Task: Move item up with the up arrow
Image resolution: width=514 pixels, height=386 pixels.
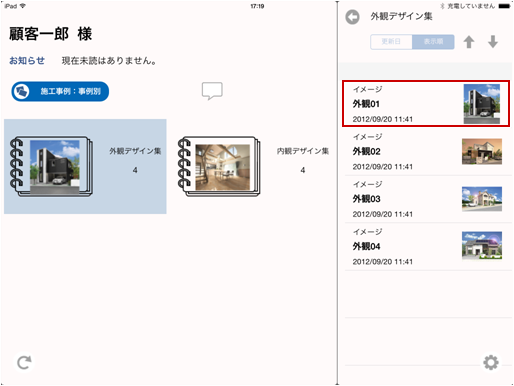Action: tap(469, 42)
